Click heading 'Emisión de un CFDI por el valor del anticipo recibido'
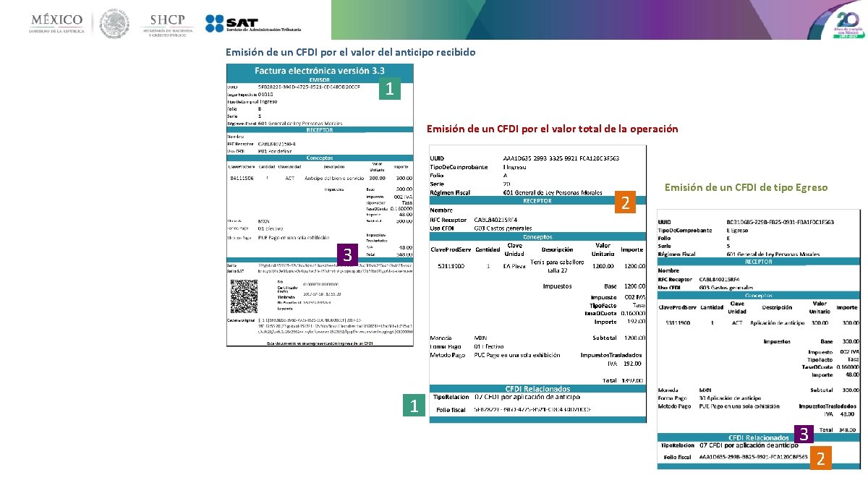The width and height of the screenshot is (868, 488). [x=351, y=53]
